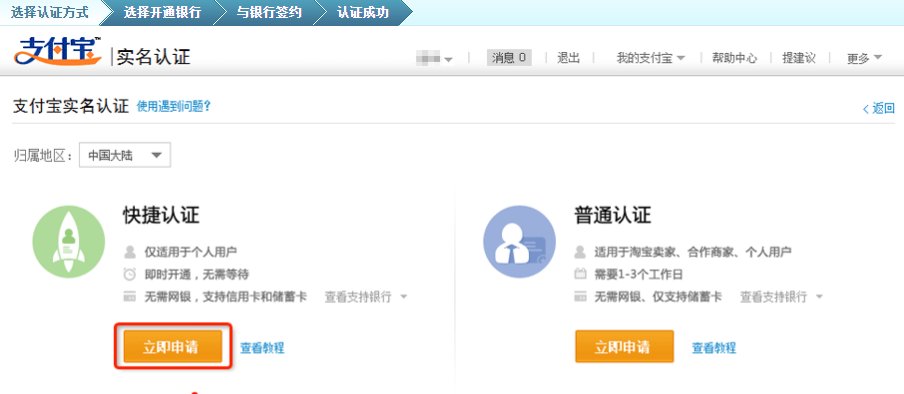Click 立即申请 button for 普通认证
Viewport: 904px width, 394px height.
[x=624, y=347]
